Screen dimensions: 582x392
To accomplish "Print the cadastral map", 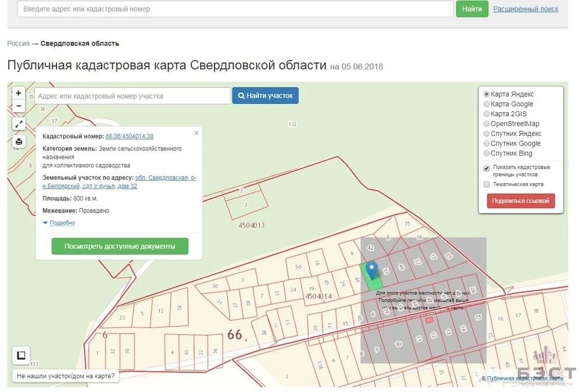I will 19,141.
